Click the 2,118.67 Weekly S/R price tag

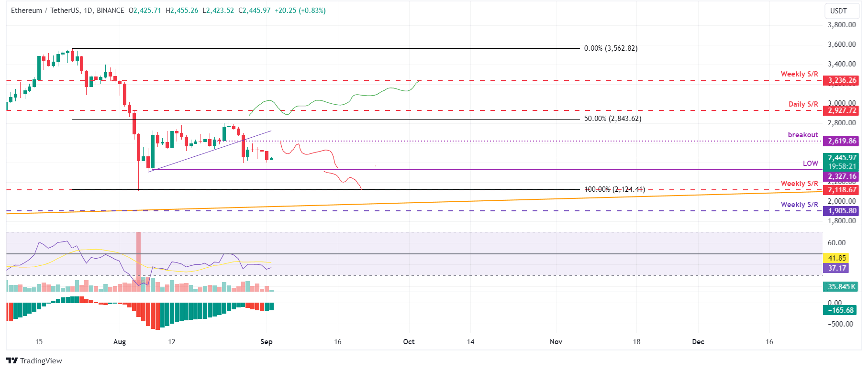[x=841, y=190]
